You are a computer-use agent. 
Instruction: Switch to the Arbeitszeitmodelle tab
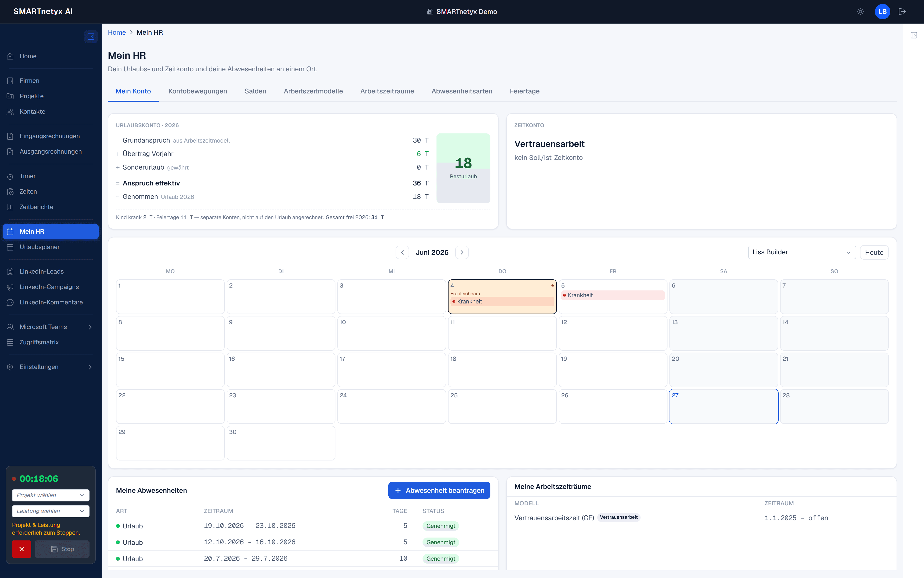tap(313, 91)
